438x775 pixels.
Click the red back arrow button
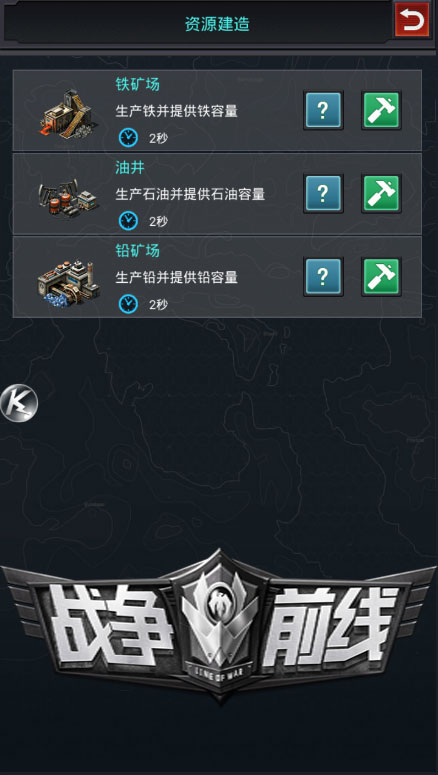coord(412,20)
